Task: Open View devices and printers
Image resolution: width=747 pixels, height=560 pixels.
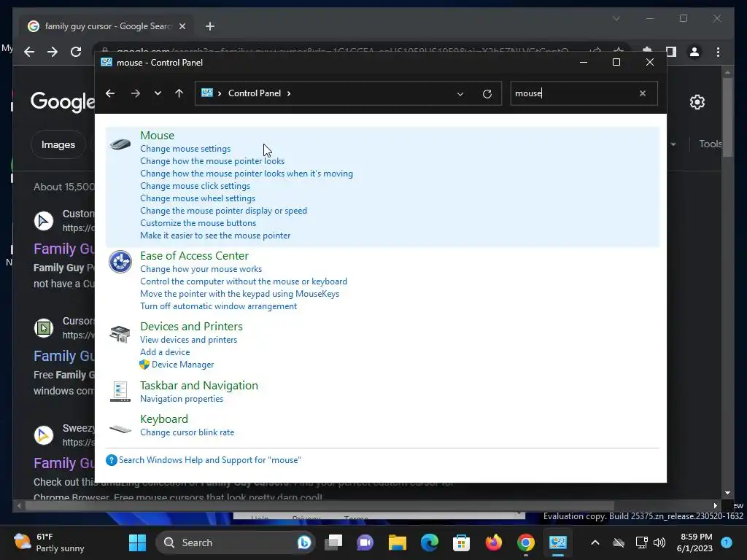Action: [189, 340]
